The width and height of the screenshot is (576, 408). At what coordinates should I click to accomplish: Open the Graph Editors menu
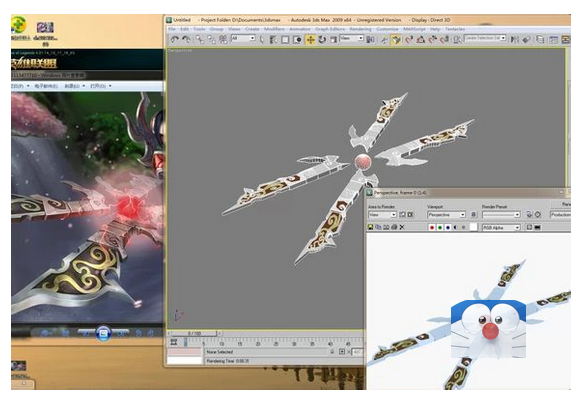330,29
